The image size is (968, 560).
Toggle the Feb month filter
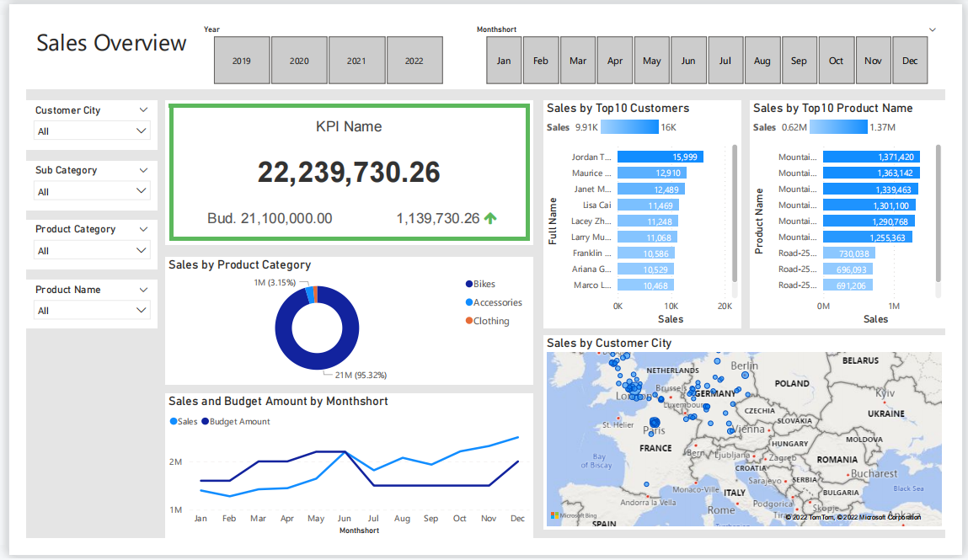[x=541, y=60]
